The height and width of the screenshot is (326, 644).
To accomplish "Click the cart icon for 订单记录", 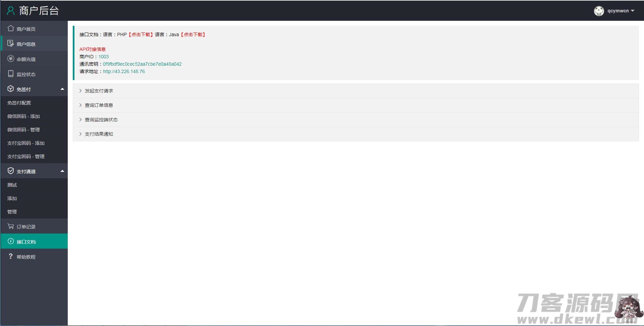I will pos(11,226).
